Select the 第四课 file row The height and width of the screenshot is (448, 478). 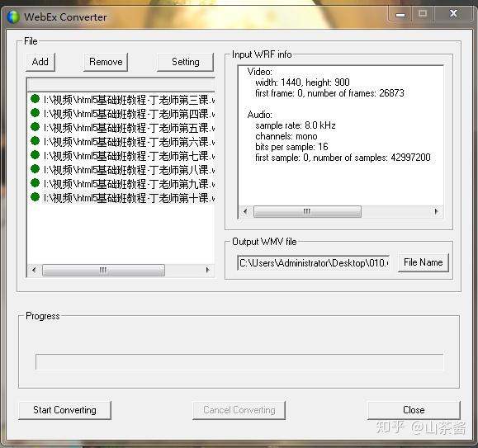coord(121,114)
